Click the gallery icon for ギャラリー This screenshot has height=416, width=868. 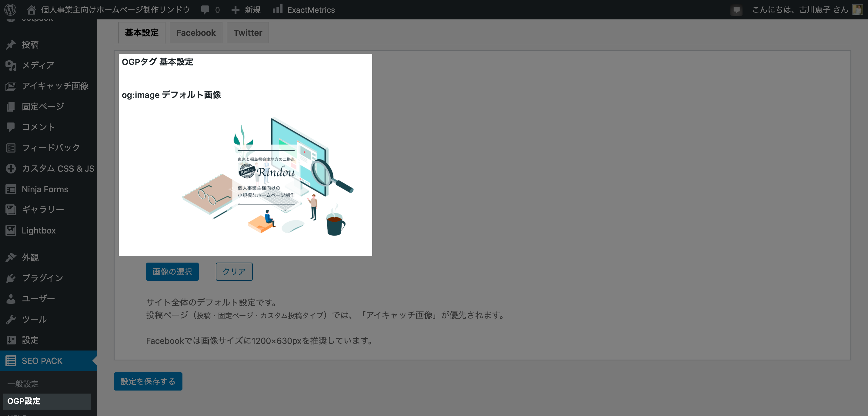11,209
